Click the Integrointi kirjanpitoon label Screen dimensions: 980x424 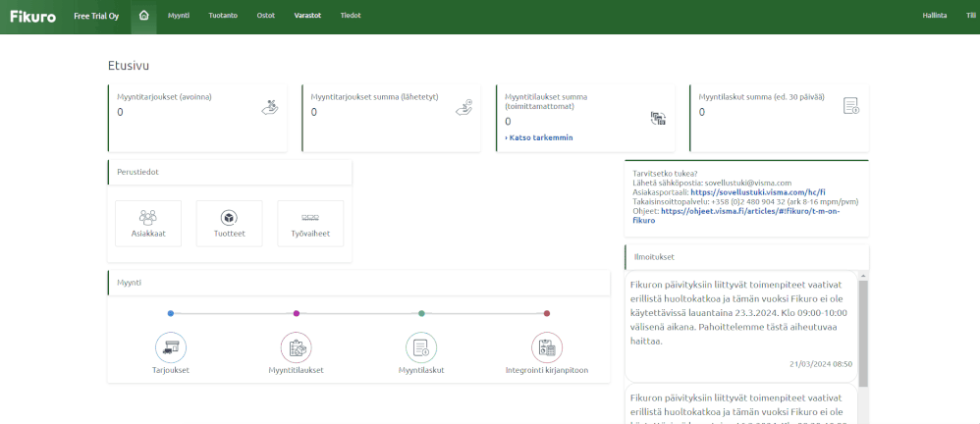pyautogui.click(x=547, y=370)
